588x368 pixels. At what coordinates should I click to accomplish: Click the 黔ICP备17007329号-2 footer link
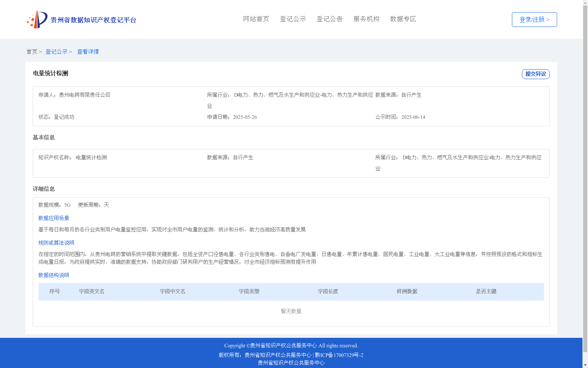pyautogui.click(x=339, y=355)
